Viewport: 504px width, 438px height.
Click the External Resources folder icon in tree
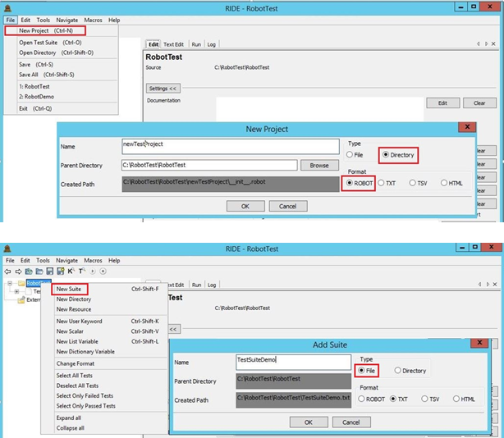pos(21,299)
